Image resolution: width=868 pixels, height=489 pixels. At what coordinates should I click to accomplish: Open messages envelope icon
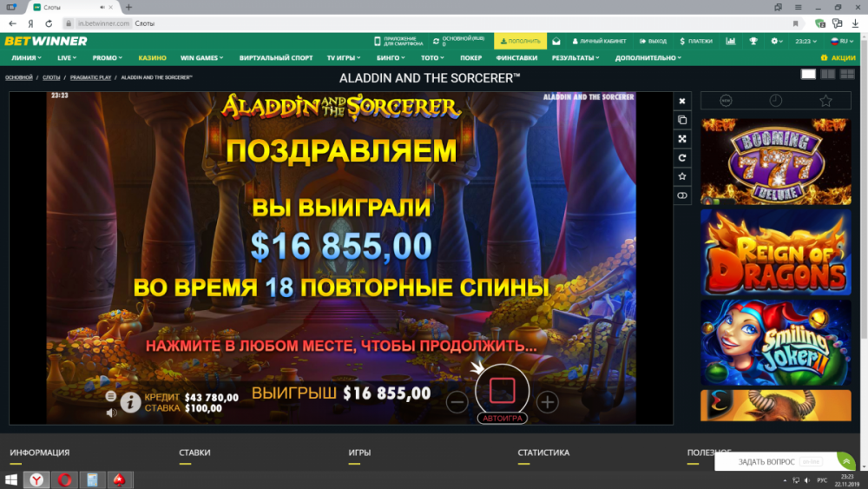coord(556,41)
